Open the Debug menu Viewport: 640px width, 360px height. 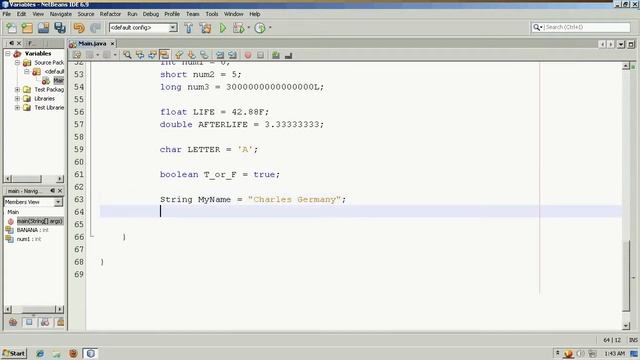coord(151,14)
